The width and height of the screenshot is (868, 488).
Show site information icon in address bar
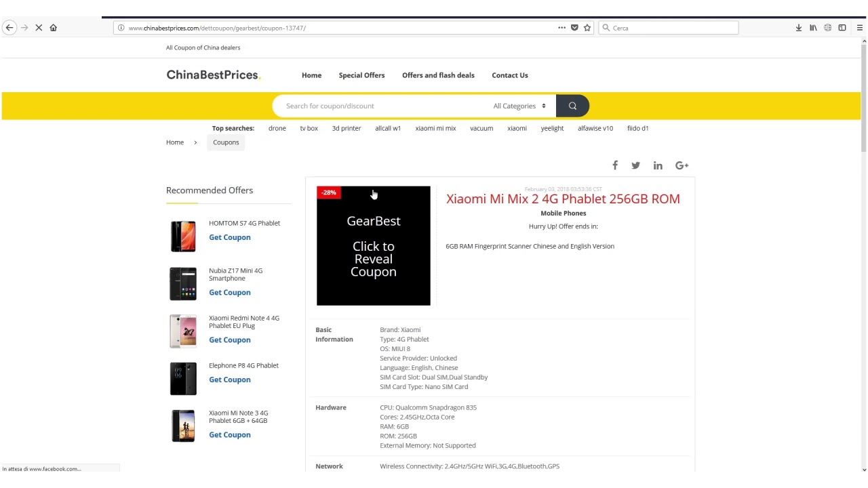(x=121, y=28)
